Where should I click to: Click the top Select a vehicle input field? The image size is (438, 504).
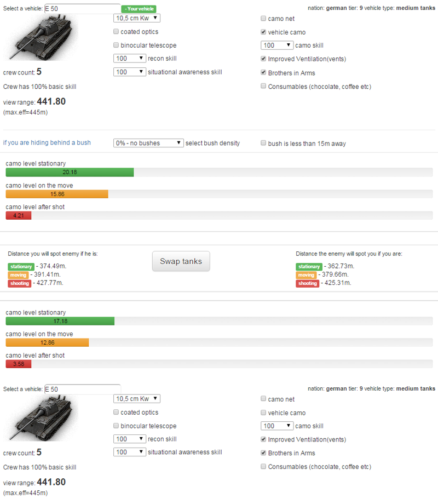click(83, 9)
